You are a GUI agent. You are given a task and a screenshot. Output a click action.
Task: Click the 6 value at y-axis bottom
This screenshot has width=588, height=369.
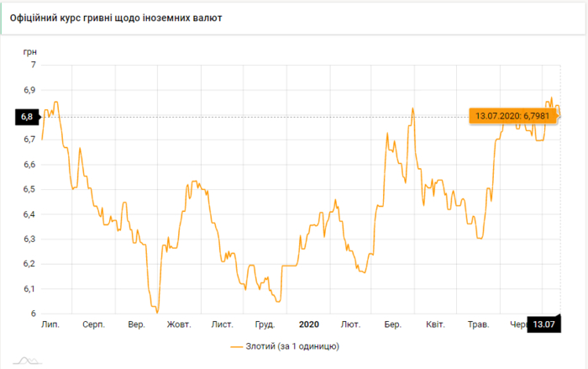(33, 314)
